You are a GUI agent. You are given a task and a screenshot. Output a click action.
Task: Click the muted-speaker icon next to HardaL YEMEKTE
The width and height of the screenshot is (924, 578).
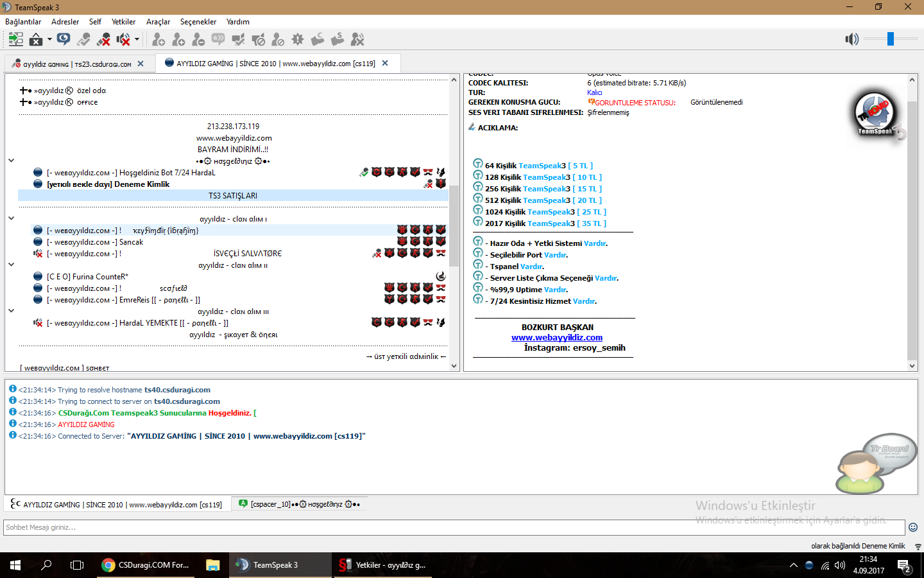click(x=38, y=322)
